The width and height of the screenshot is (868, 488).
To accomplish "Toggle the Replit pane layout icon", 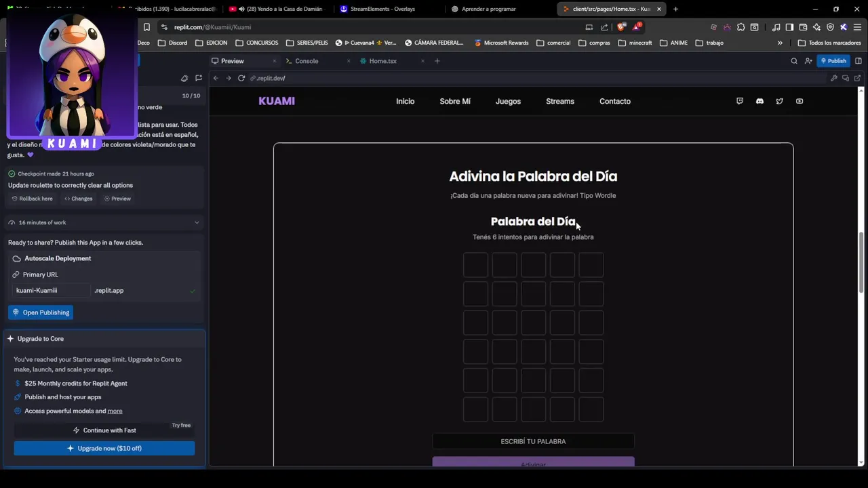I will coord(859,61).
